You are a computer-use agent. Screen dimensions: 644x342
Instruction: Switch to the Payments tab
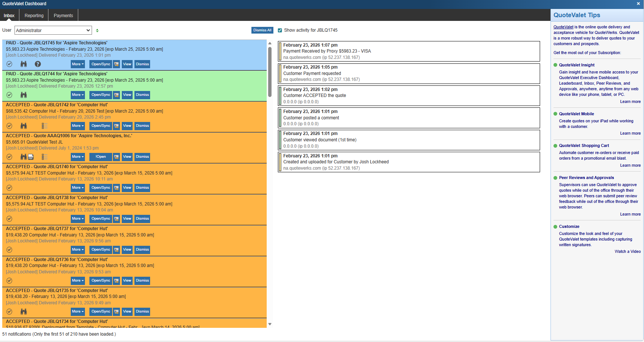63,16
